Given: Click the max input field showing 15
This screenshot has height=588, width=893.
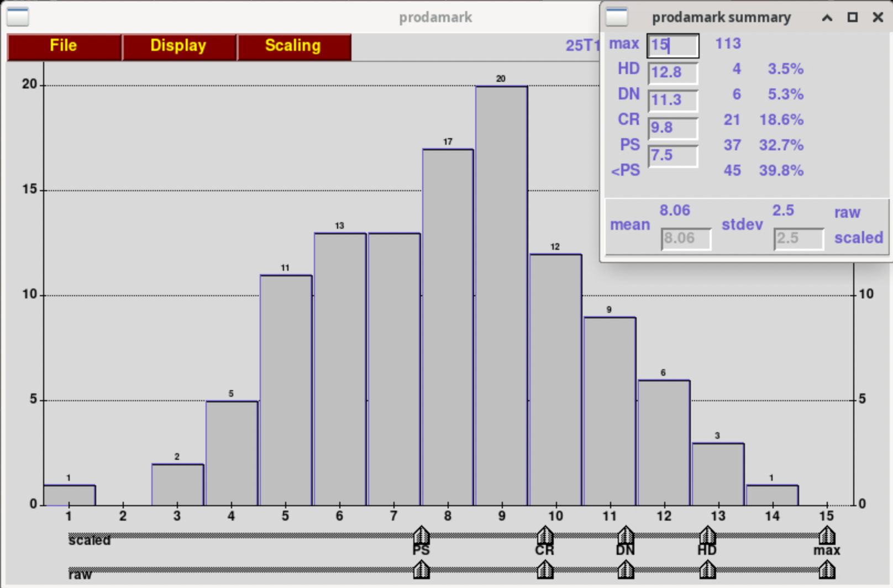Looking at the screenshot, I should point(673,45).
